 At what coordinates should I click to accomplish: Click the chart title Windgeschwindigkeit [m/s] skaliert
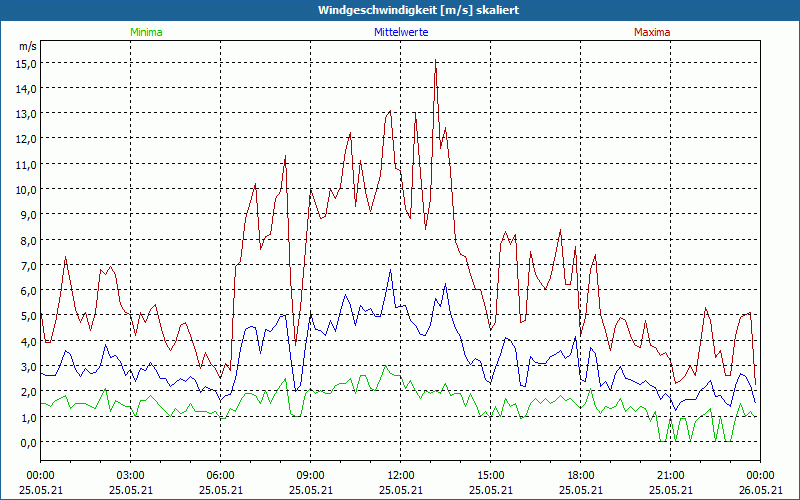tap(418, 10)
